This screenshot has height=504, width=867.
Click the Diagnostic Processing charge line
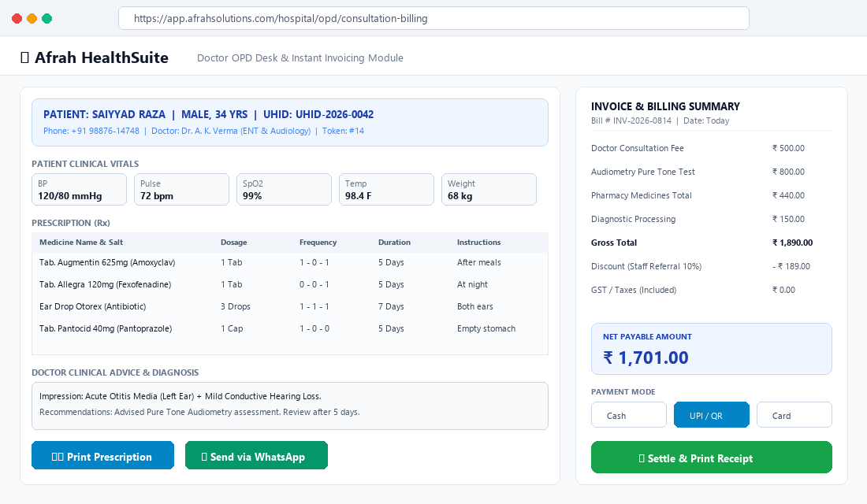[x=711, y=220]
